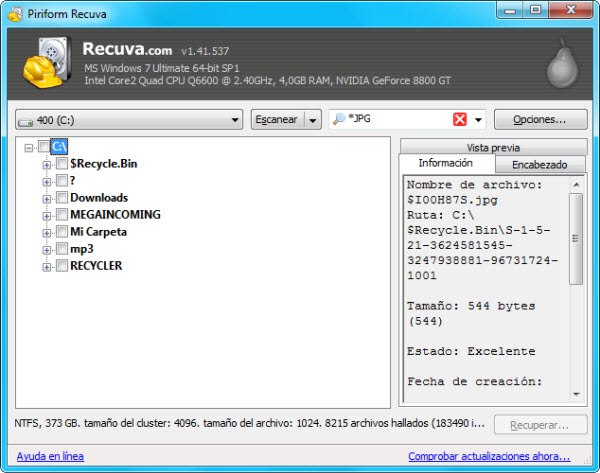Click the info panel scroll up arrow
The width and height of the screenshot is (600, 473).
coord(576,185)
